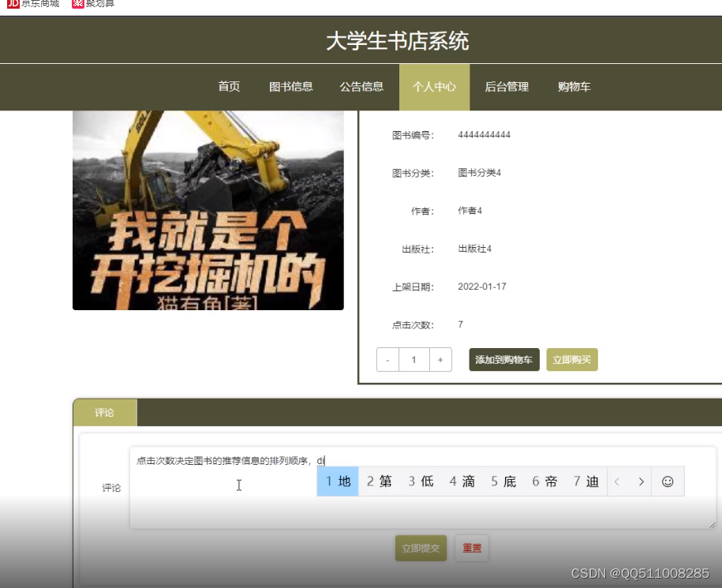Open 购物车 navigation item

pos(574,87)
